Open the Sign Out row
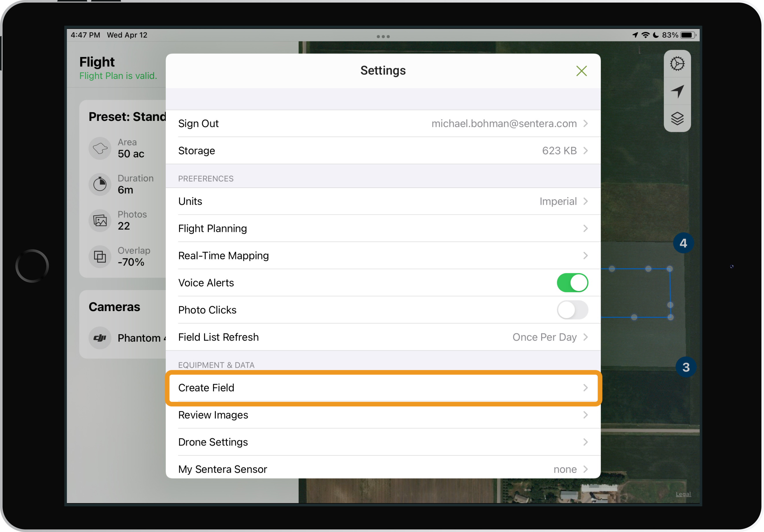Viewport: 764px width, 532px height. (383, 123)
